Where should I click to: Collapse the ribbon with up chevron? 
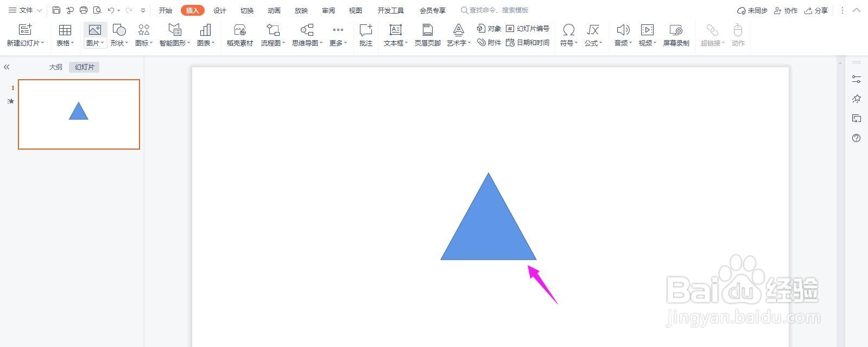[x=857, y=10]
